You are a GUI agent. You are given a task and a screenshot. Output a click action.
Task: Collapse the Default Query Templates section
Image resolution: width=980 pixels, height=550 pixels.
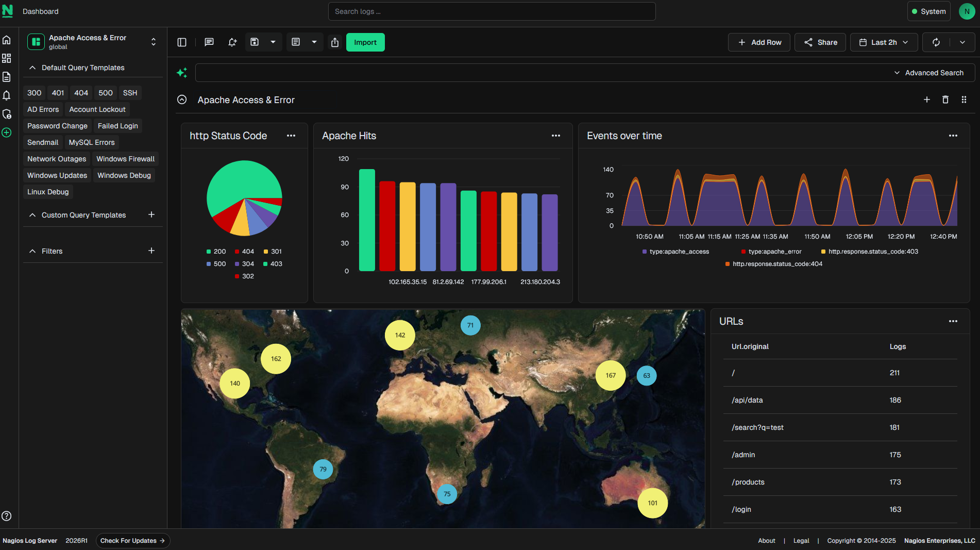tap(32, 68)
